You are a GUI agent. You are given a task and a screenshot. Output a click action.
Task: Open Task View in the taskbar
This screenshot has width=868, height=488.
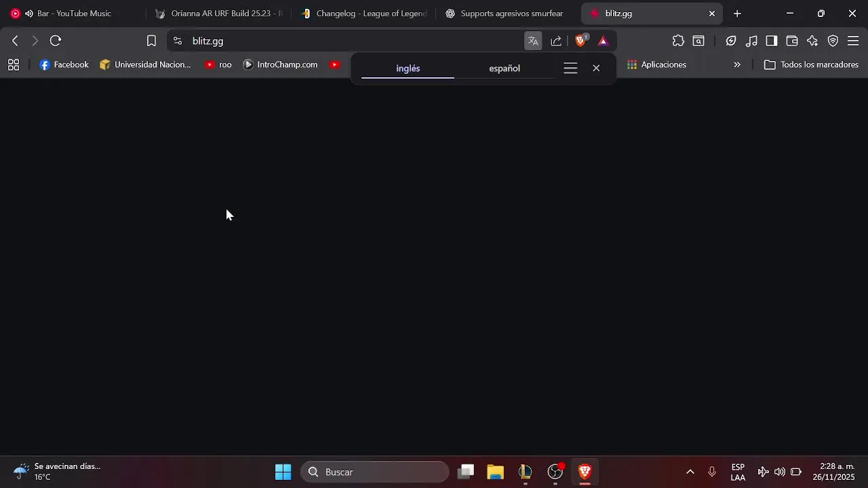point(465,472)
